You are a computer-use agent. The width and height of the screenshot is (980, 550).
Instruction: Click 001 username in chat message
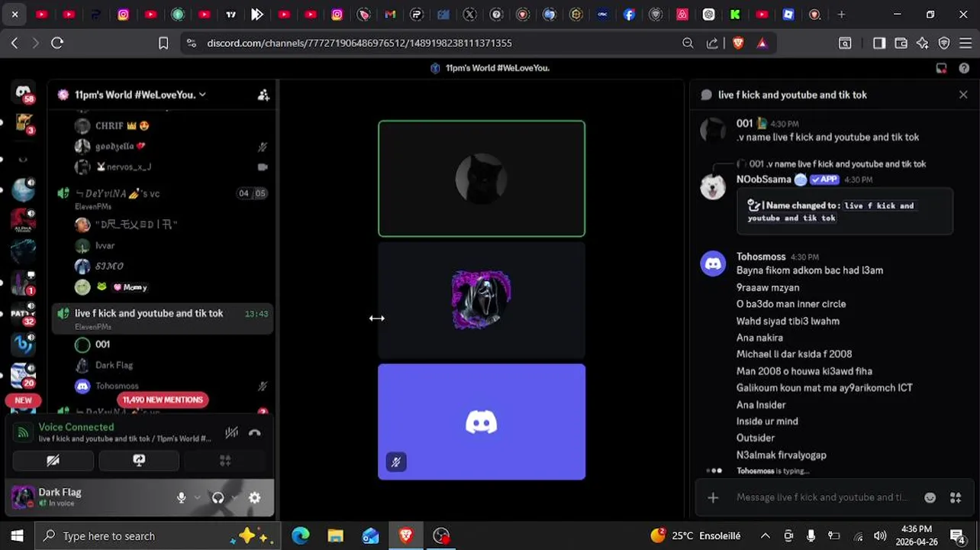tap(744, 123)
